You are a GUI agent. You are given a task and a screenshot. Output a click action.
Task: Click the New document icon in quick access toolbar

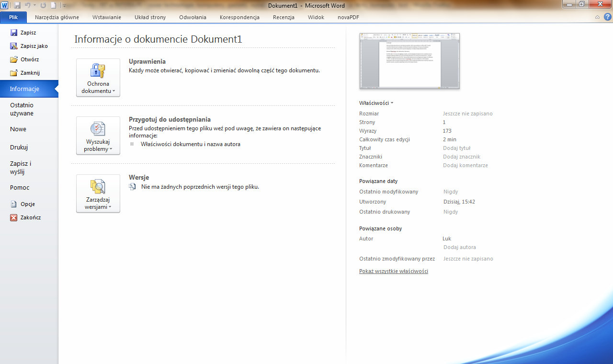point(53,5)
